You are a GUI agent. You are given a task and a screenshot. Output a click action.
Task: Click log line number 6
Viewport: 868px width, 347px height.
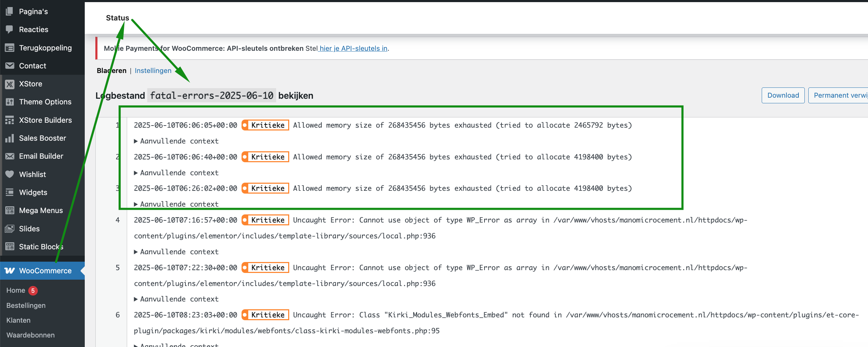(x=118, y=315)
